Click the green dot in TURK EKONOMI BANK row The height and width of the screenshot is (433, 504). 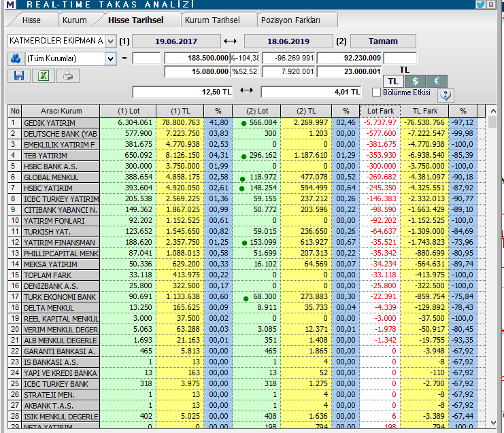246,298
